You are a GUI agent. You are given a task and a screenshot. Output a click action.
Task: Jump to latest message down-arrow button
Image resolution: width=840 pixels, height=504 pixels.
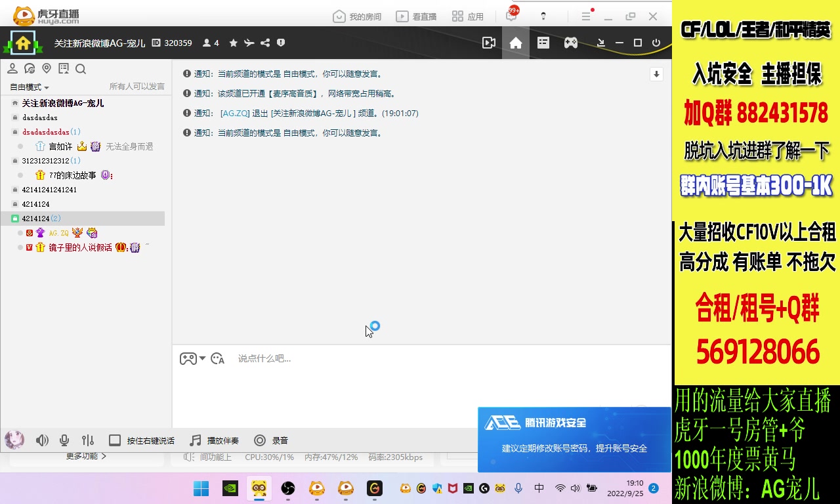[x=656, y=74]
